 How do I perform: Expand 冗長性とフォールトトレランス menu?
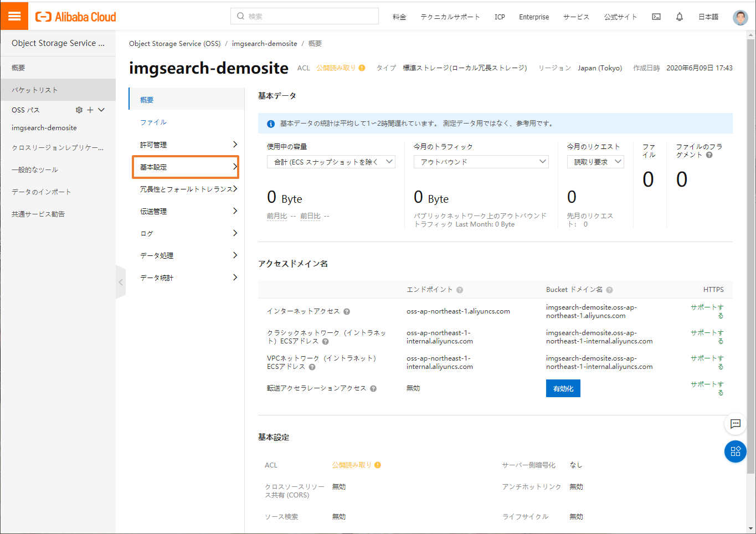[186, 189]
